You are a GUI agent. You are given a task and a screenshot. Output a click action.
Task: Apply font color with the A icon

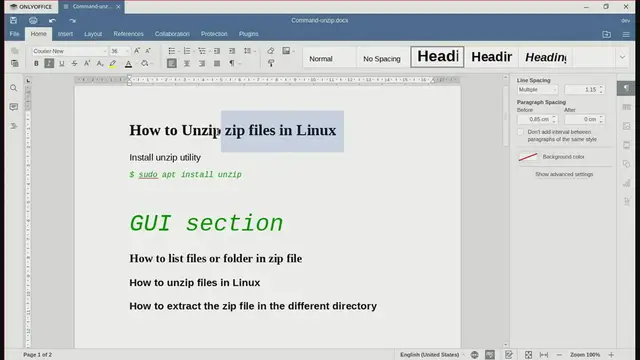pyautogui.click(x=128, y=64)
